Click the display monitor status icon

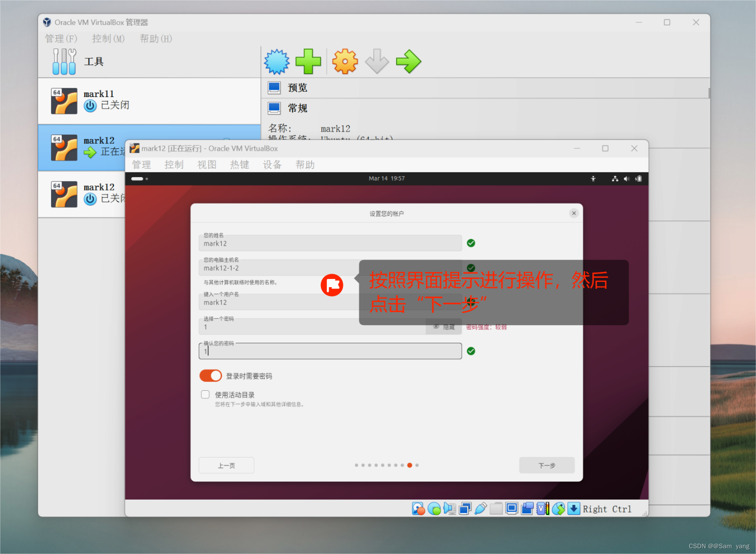pyautogui.click(x=511, y=509)
